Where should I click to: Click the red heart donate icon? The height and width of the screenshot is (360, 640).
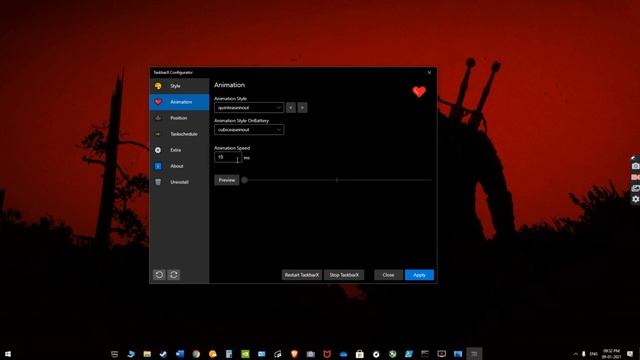click(419, 91)
